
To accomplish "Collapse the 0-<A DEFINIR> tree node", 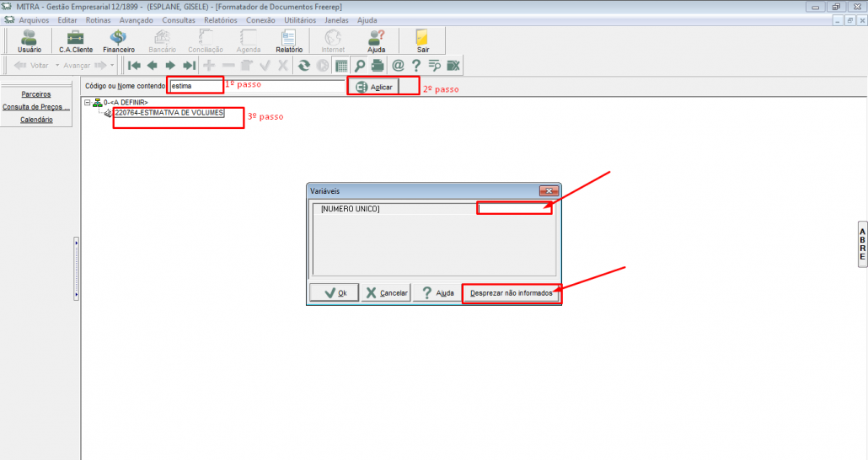I will tap(88, 102).
